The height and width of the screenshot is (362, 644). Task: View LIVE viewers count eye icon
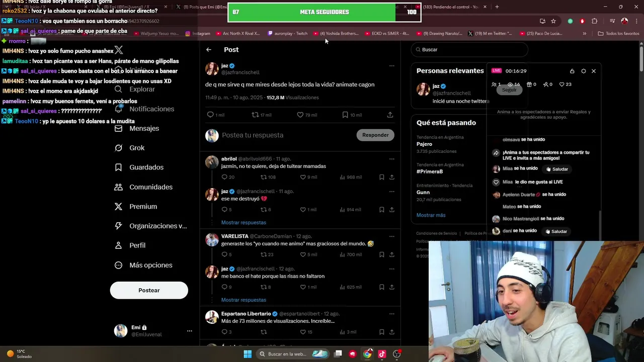[x=510, y=84]
